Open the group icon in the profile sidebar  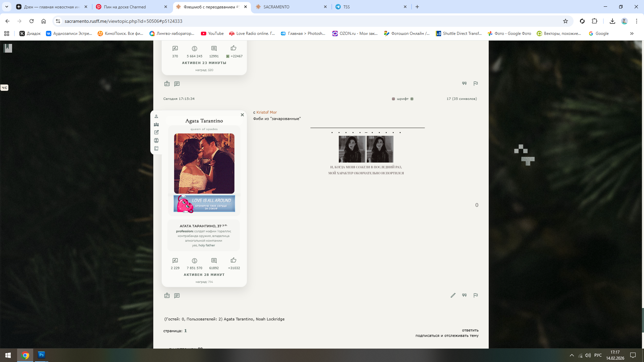156,124
